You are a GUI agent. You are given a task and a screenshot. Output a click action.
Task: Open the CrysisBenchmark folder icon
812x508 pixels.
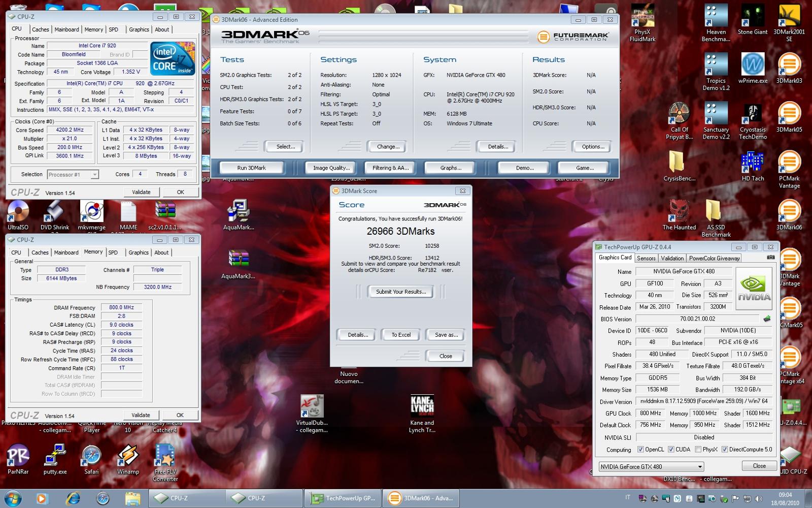pos(679,166)
